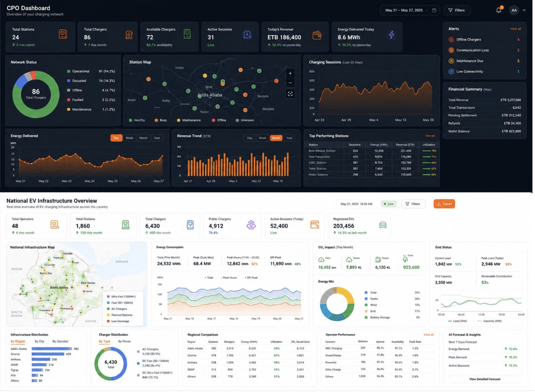535x392 pixels.
Task: Switch Infrastructure Distribution to By City
Action: click(39, 342)
